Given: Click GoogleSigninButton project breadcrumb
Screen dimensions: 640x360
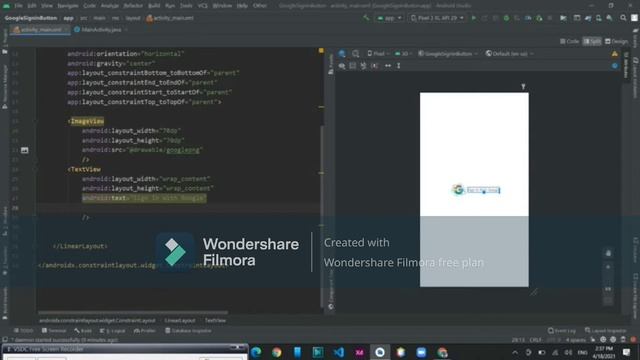Looking at the screenshot, I should tap(31, 18).
